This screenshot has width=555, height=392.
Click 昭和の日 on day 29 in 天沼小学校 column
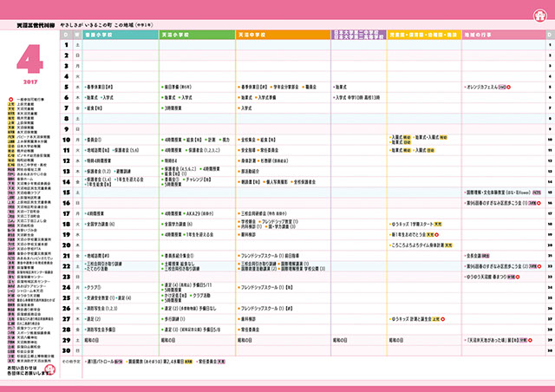(168, 340)
